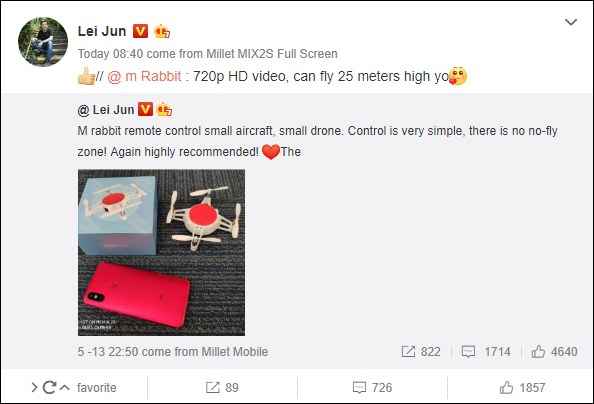Click the crown badge in the quoted post
This screenshot has height=404, width=594.
(x=164, y=109)
